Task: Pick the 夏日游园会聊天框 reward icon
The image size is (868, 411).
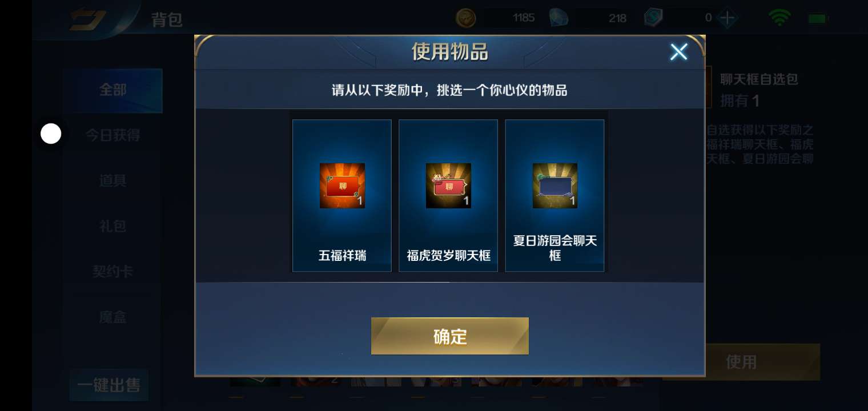Action: 555,186
